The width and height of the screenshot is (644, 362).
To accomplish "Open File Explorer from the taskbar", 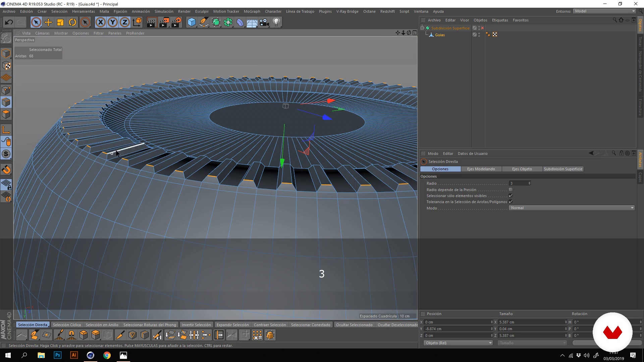I will click(x=41, y=355).
